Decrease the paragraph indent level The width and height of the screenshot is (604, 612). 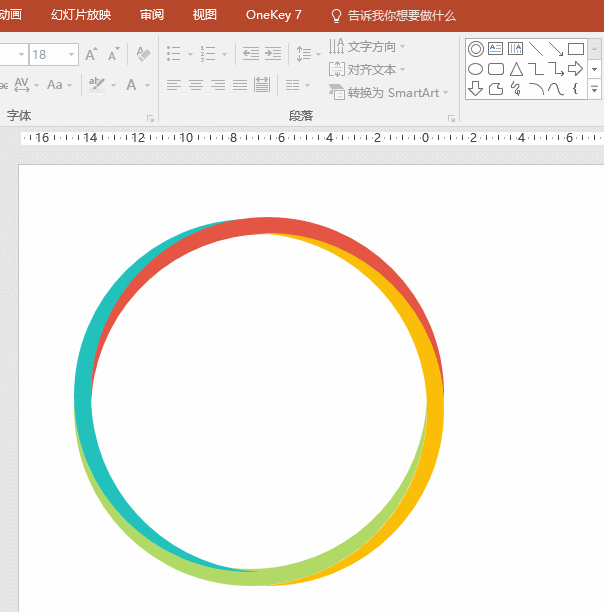point(250,54)
